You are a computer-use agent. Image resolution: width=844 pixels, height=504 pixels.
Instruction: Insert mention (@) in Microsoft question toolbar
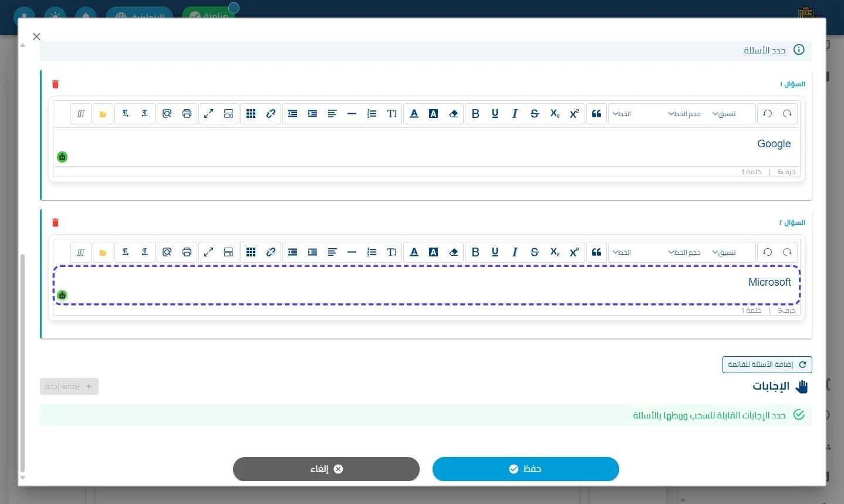point(167,252)
